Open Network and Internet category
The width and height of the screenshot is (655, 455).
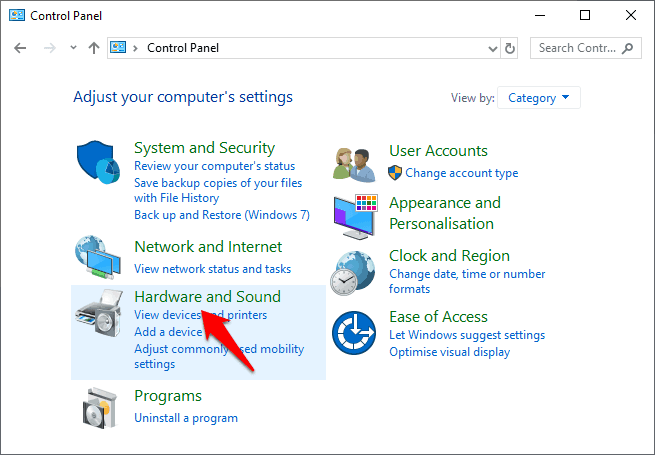point(208,247)
